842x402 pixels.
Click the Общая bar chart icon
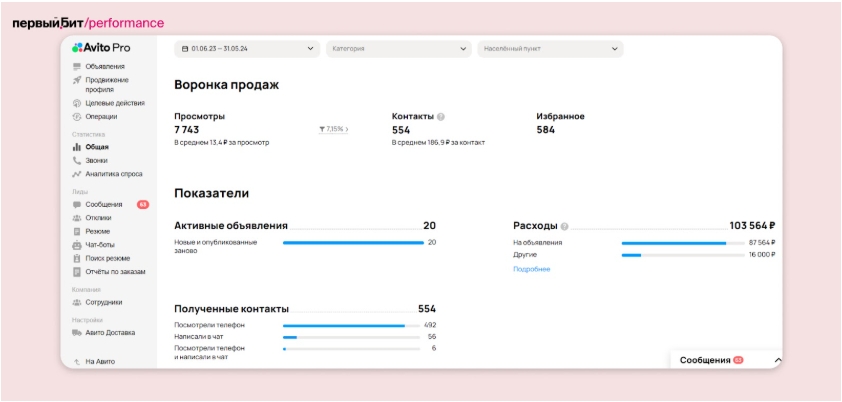(77, 147)
